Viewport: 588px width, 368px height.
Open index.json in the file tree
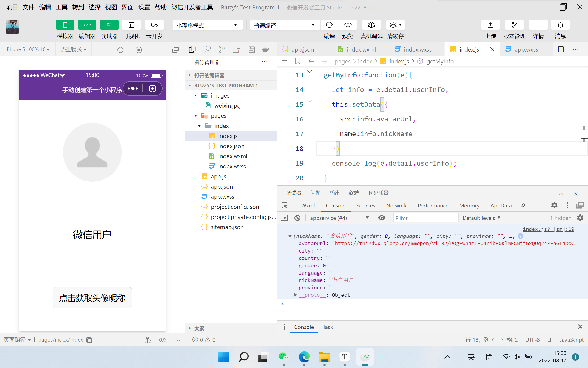[231, 146]
